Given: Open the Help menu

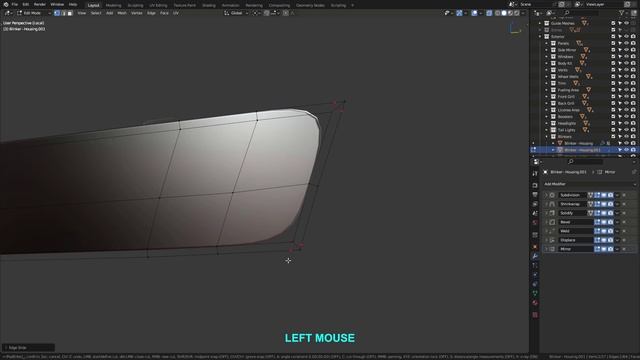Looking at the screenshot, I should click(73, 4).
